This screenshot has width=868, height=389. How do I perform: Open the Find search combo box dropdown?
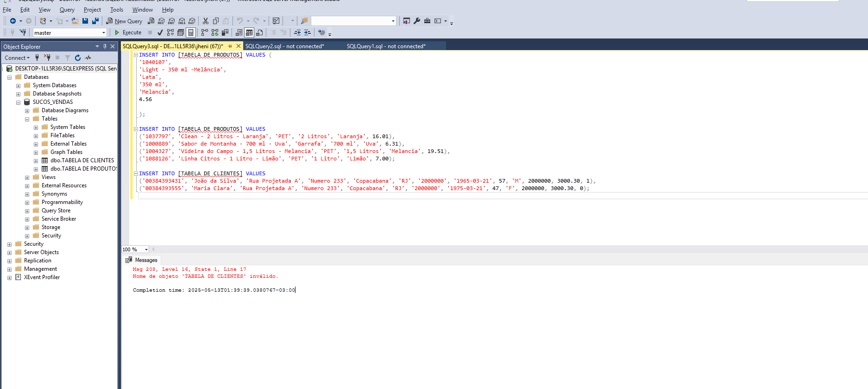point(393,21)
